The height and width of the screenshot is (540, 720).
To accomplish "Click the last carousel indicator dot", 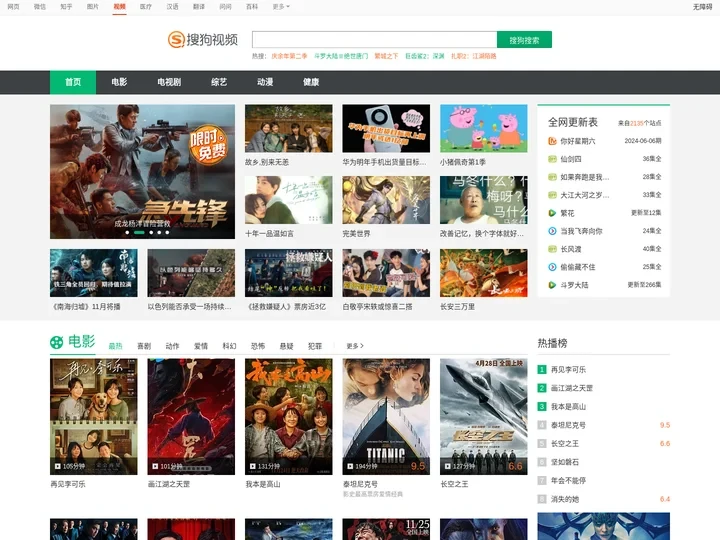I will click(x=167, y=232).
